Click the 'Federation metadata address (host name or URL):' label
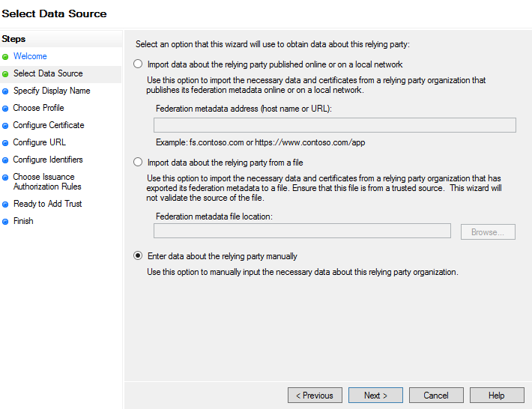The width and height of the screenshot is (532, 409). (x=244, y=109)
